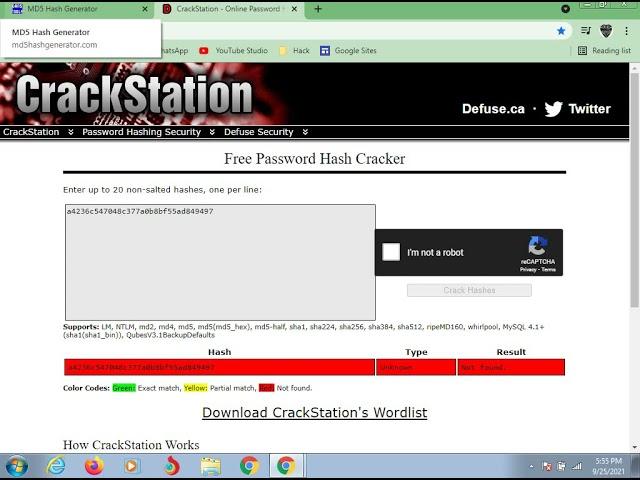The width and height of the screenshot is (640, 480).
Task: Click the Windows Start button
Action: (x=17, y=466)
